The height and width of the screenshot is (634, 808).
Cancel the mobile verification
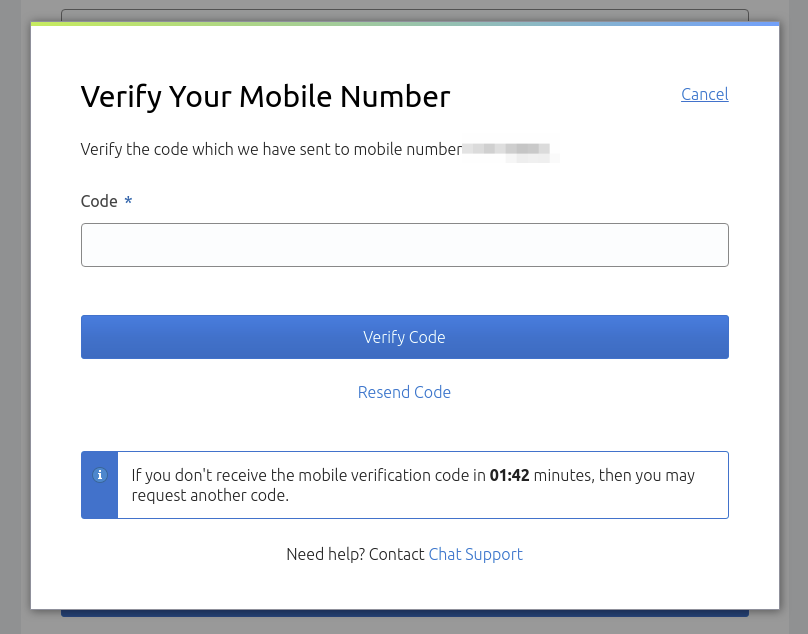[704, 94]
